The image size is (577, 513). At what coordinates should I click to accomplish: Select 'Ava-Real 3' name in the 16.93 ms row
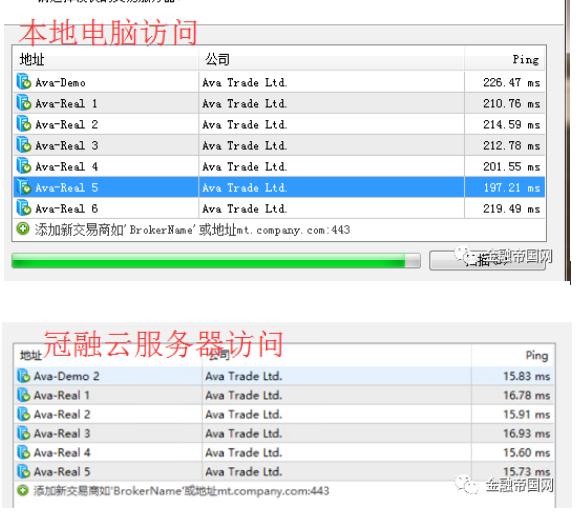[x=62, y=434]
